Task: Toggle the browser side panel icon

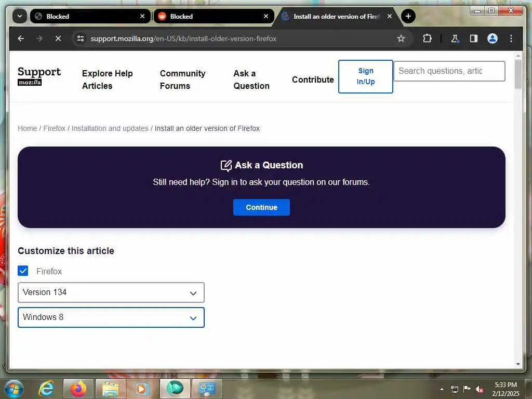Action: pos(474,38)
